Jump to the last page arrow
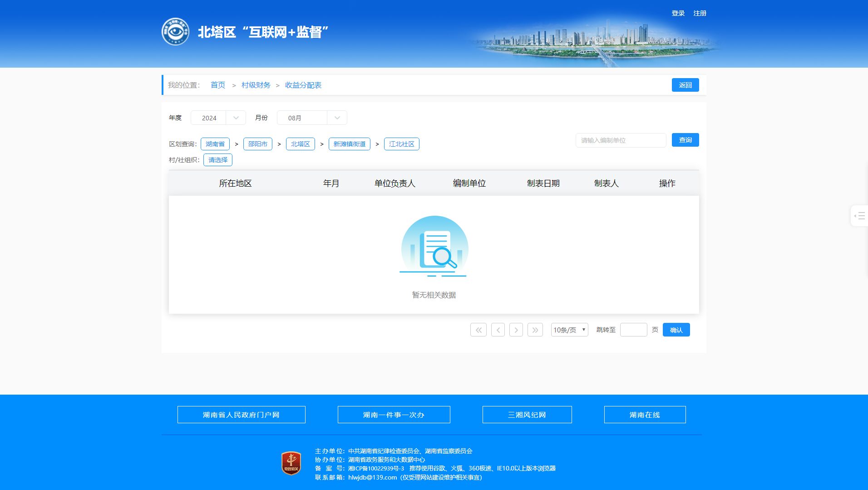Screen dimensions: 868x490 coord(535,330)
